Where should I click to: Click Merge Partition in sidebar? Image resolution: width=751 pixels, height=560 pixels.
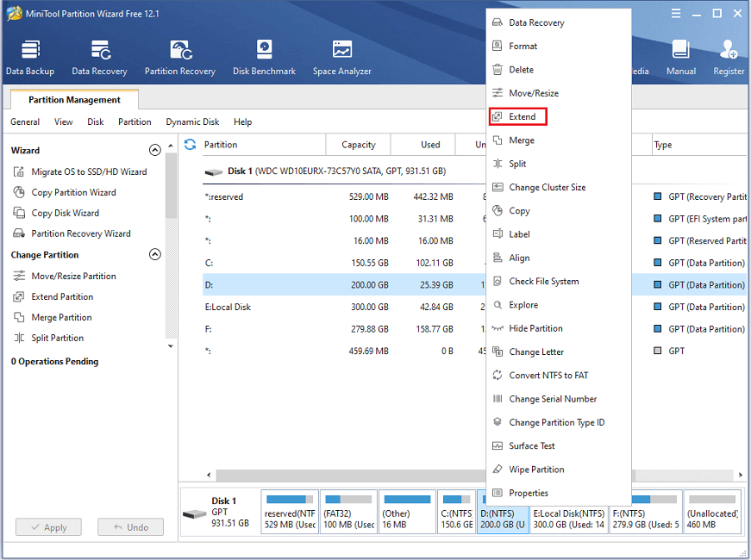coord(53,317)
